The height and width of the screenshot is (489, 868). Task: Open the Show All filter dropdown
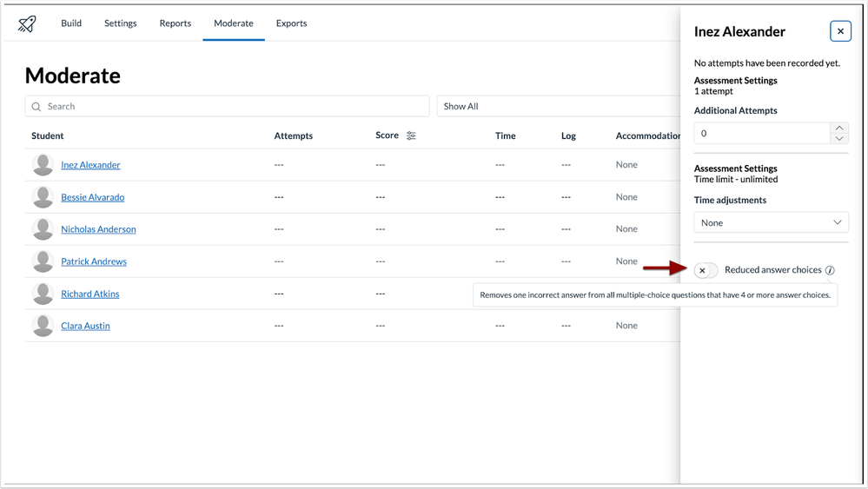pyautogui.click(x=558, y=106)
